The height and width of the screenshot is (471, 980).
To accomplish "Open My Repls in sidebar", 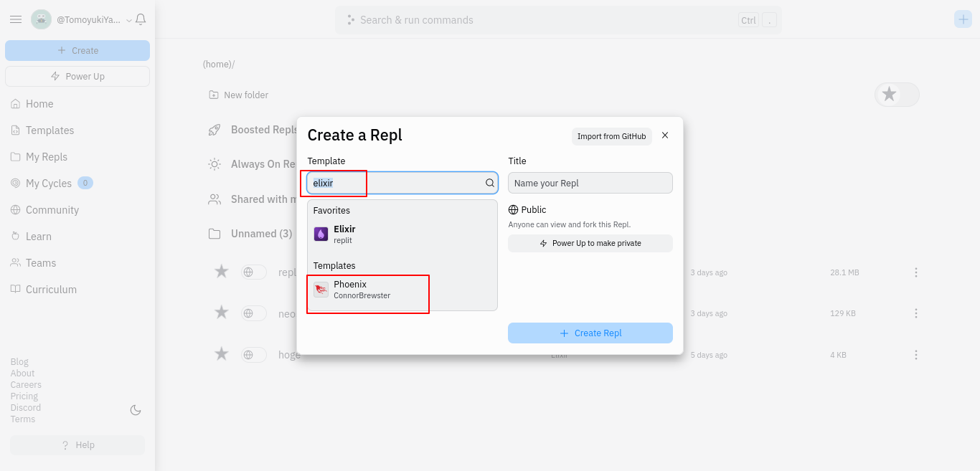I will coord(39,157).
